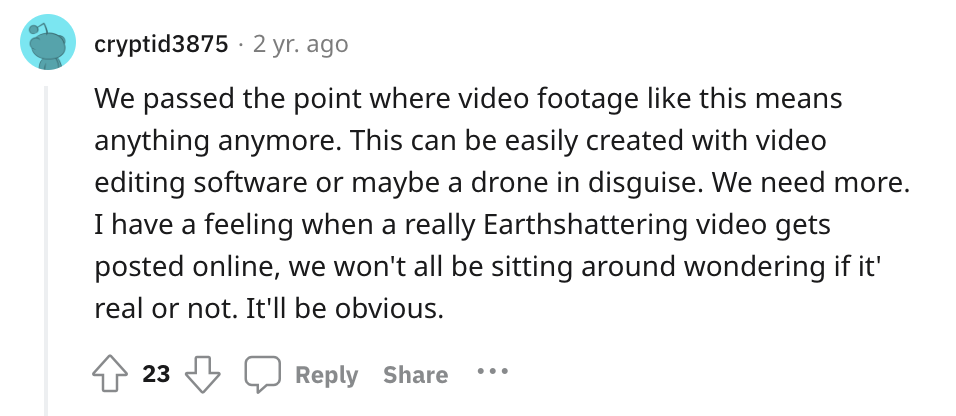Click the cryptid3875 avatar icon

[46, 44]
